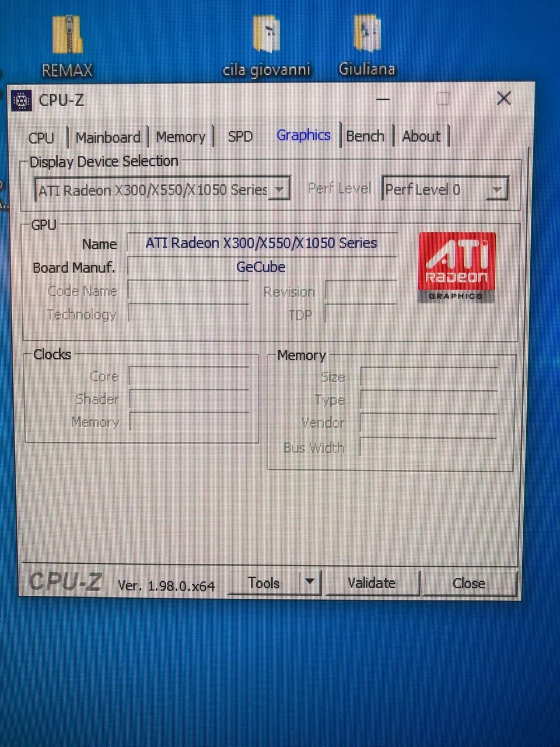
Task: Select the Graphics tab
Action: point(303,135)
